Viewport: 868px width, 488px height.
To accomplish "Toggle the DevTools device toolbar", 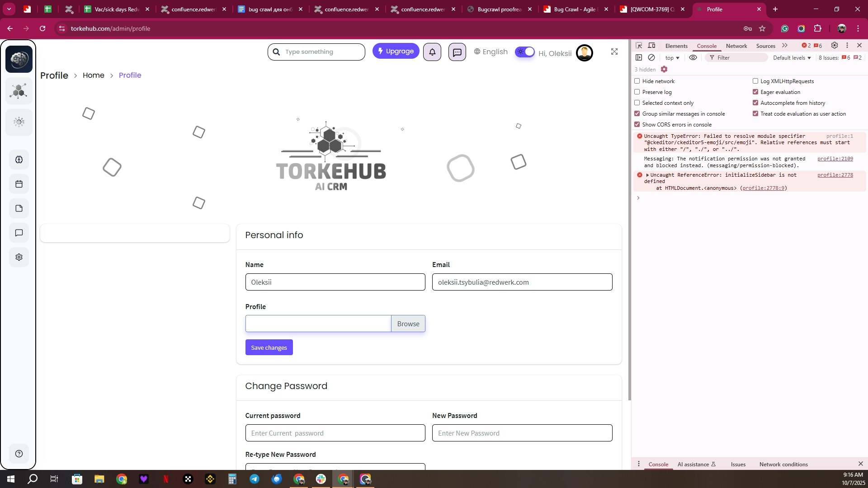I will click(652, 46).
